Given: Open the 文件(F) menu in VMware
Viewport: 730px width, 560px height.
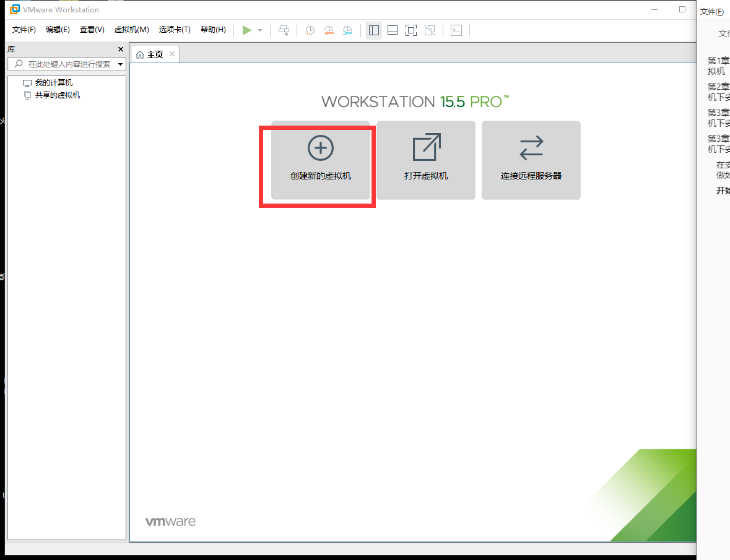Looking at the screenshot, I should click(x=24, y=30).
